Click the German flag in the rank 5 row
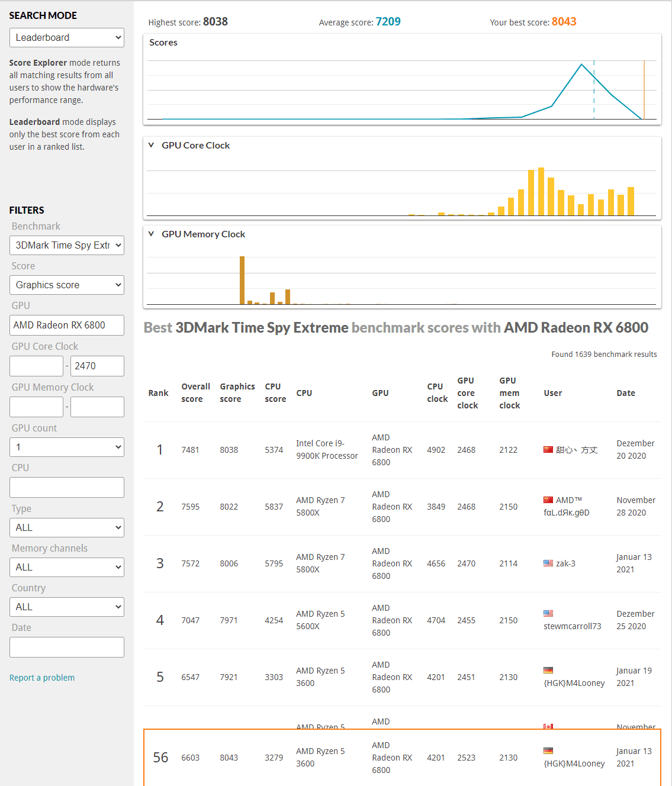 548,670
